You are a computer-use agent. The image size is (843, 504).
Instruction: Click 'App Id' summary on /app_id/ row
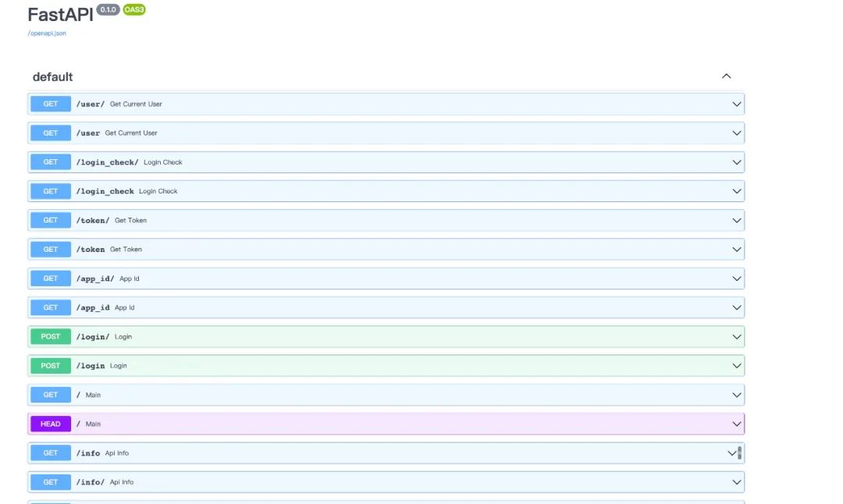130,279
